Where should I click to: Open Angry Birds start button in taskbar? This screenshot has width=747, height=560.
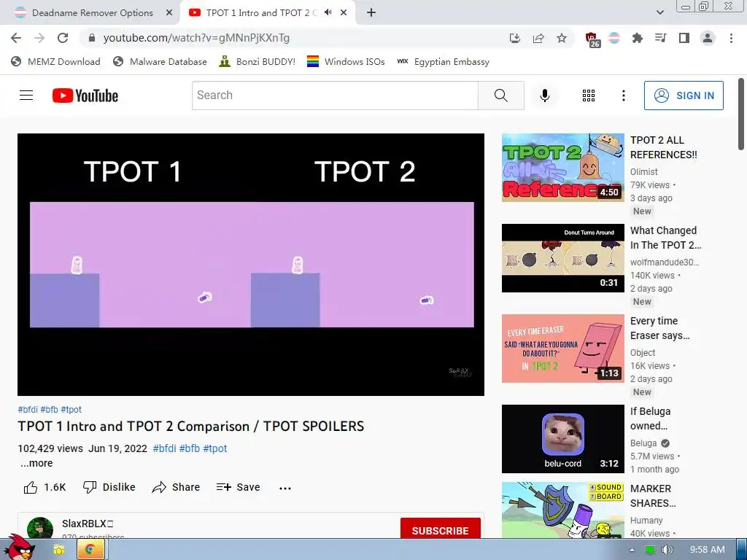20,548
